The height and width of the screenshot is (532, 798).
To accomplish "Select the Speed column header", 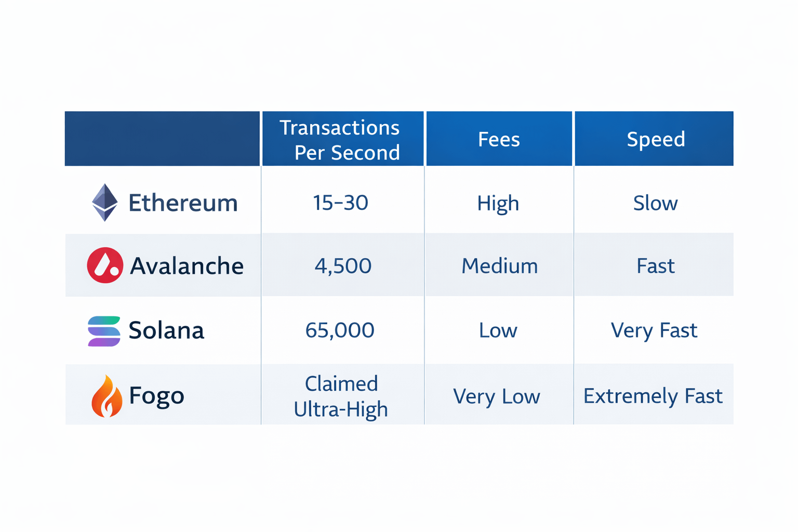I will click(x=655, y=139).
